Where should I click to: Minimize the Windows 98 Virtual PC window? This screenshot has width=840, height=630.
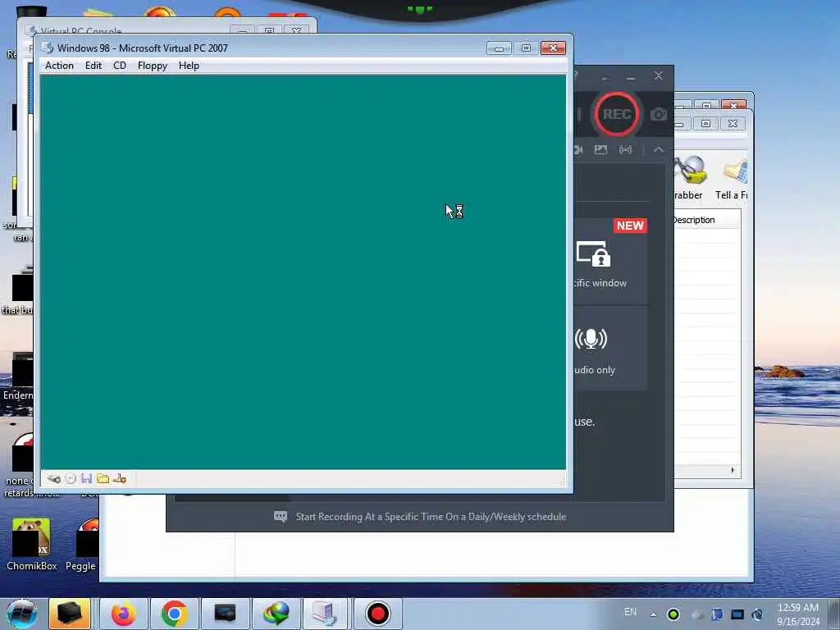click(x=499, y=48)
